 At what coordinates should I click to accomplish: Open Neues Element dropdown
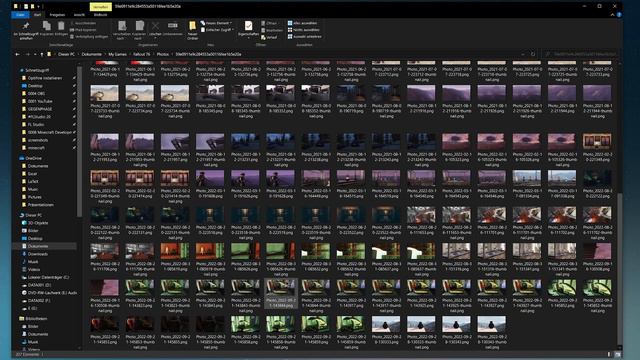click(x=216, y=23)
